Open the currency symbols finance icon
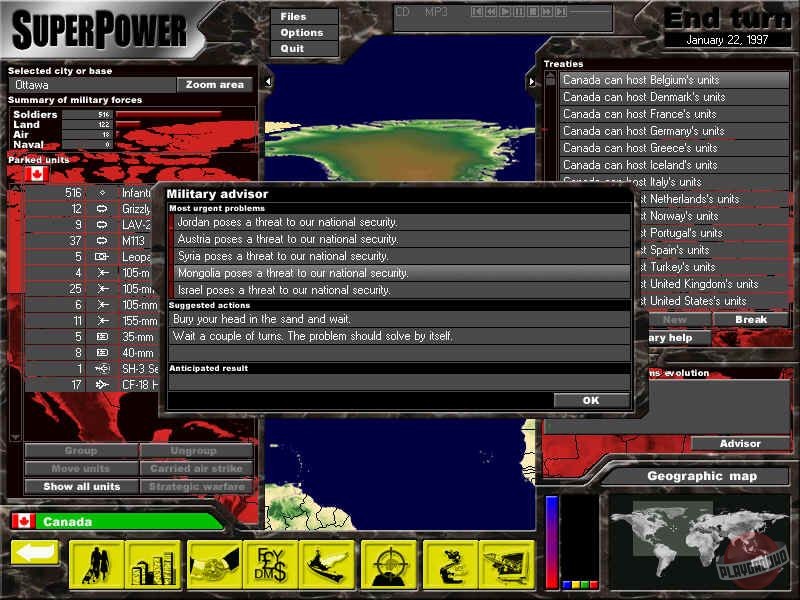Image resolution: width=800 pixels, height=600 pixels. [271, 564]
